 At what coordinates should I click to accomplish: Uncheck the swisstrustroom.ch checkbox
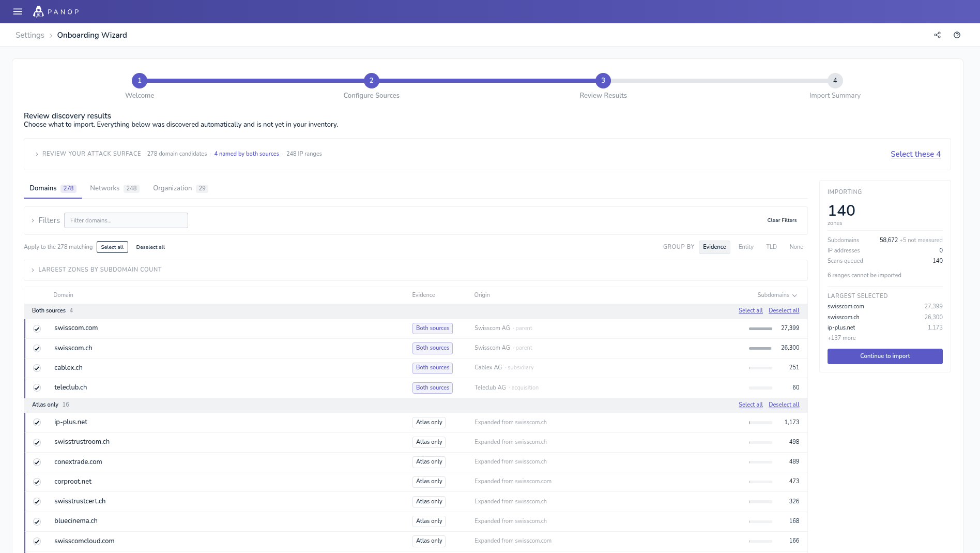tap(37, 442)
